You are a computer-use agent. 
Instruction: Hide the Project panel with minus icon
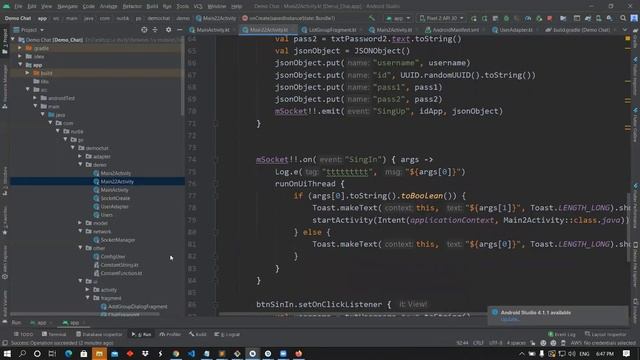180,30
